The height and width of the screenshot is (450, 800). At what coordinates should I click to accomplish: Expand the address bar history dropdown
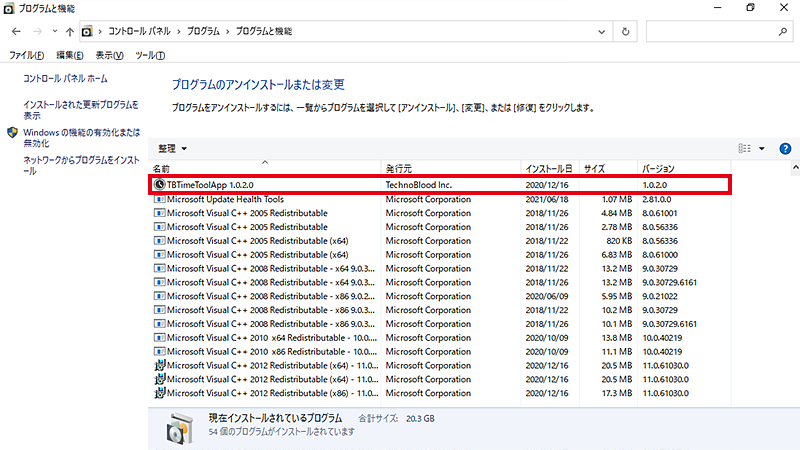602,32
